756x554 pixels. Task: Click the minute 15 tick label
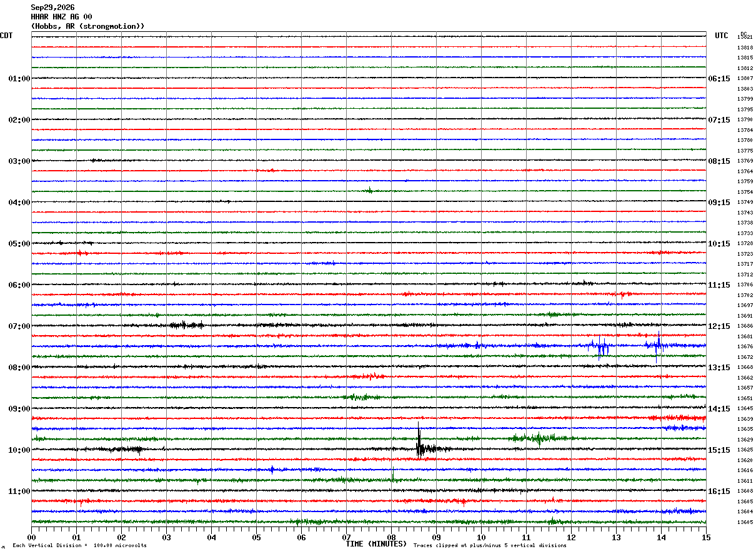click(706, 537)
